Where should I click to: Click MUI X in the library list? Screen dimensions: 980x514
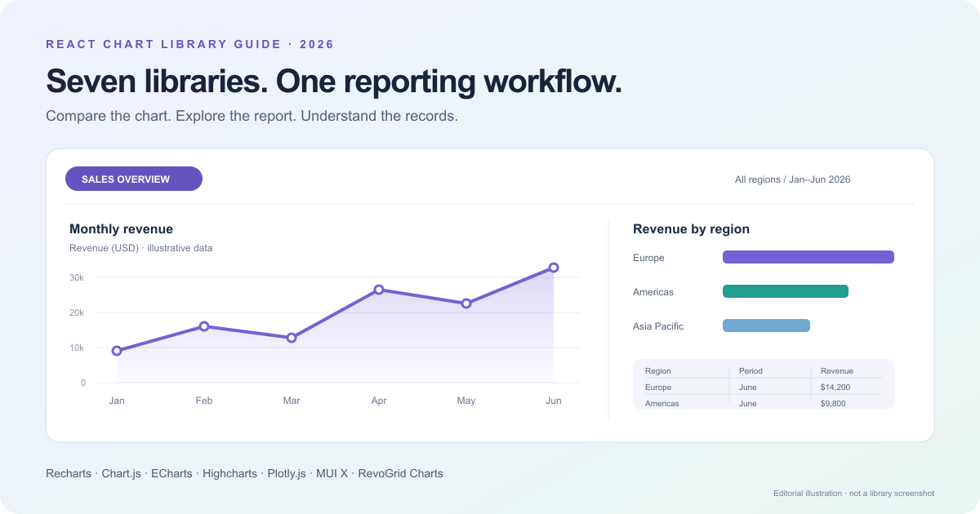coord(332,473)
